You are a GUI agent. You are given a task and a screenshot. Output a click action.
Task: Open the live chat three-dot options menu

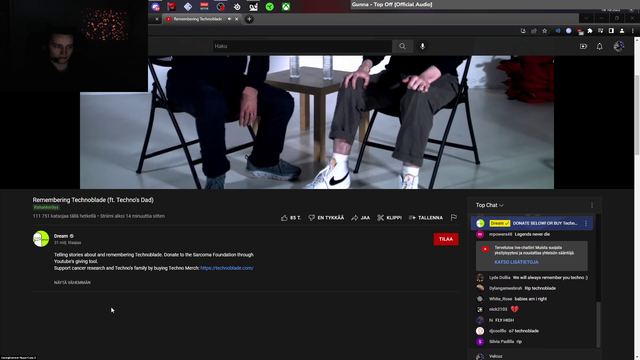pyautogui.click(x=592, y=205)
